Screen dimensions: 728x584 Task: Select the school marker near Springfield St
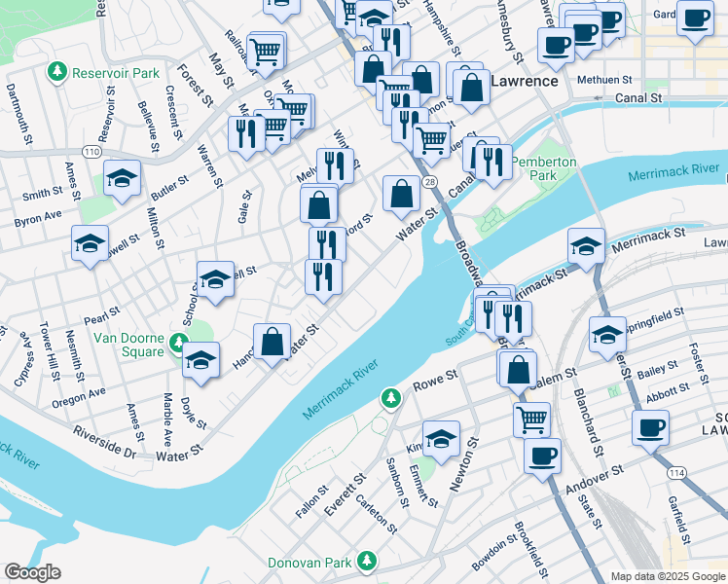coord(607,336)
